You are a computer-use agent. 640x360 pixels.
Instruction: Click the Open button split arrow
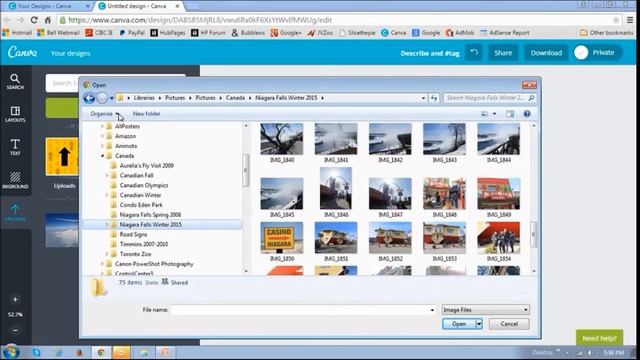(x=479, y=324)
